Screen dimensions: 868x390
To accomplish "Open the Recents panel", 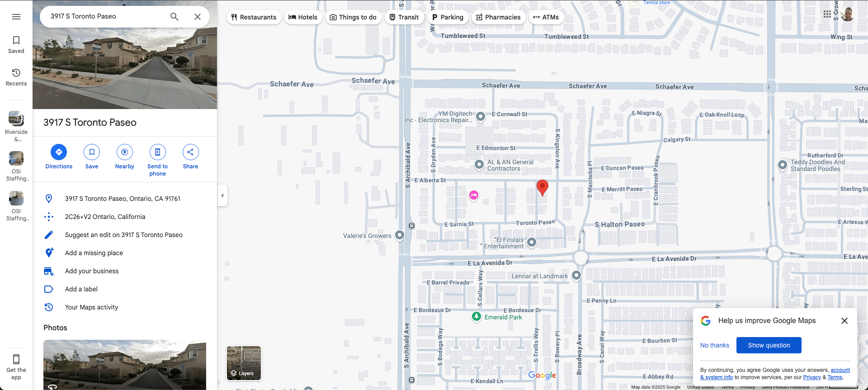I will [16, 77].
